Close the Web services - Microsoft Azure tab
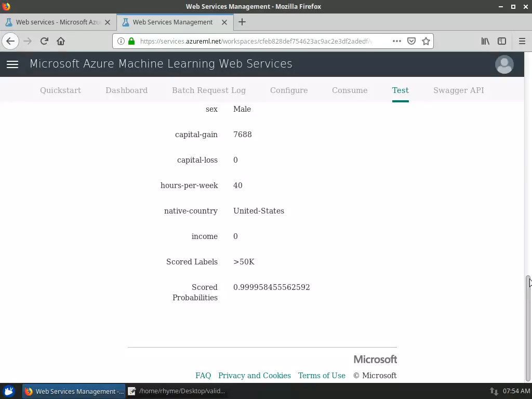Screen dimensions: 532x399 (x=107, y=22)
